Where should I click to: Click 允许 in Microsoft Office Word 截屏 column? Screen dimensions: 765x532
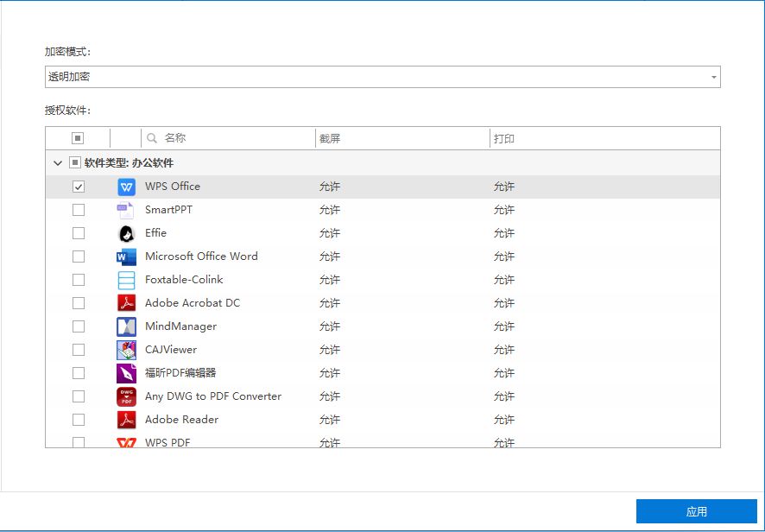[x=330, y=256]
